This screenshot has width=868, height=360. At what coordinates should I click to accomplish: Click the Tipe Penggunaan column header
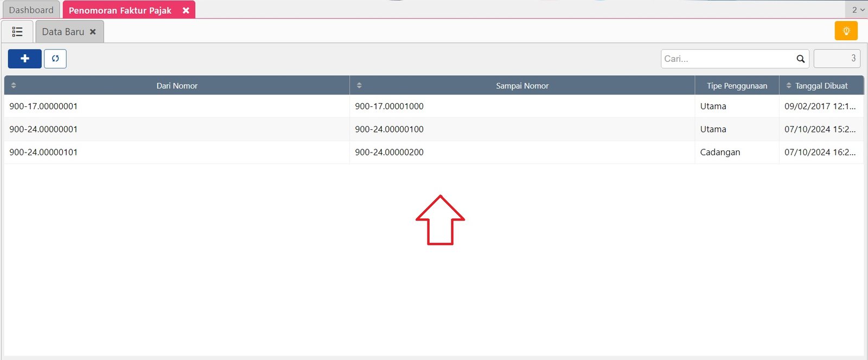tap(737, 86)
